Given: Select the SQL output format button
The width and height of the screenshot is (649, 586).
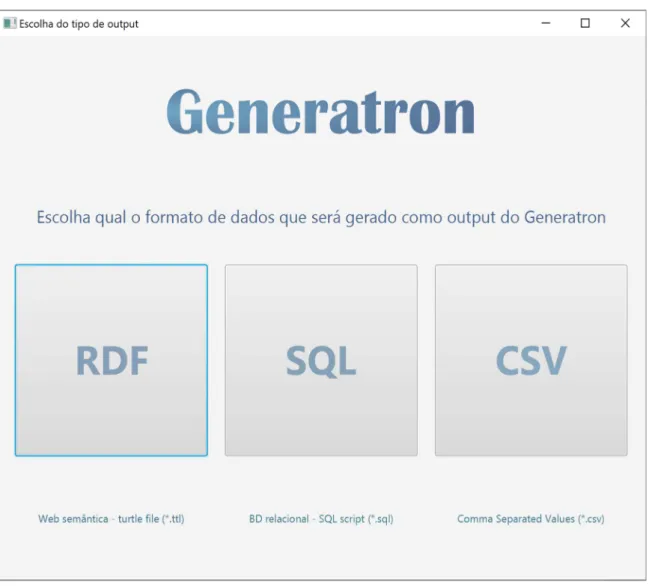Looking at the screenshot, I should [321, 360].
